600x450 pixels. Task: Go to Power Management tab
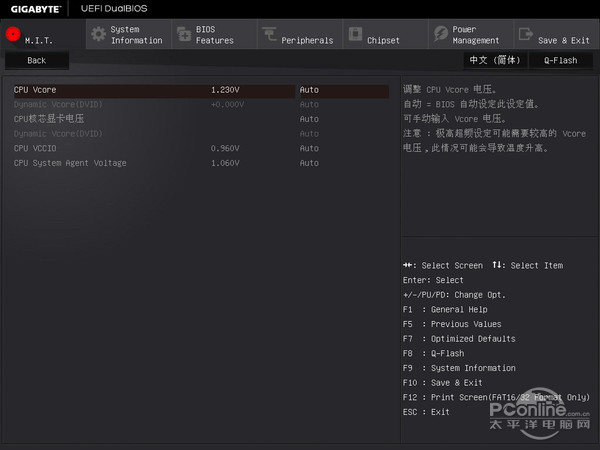pyautogui.click(x=471, y=34)
